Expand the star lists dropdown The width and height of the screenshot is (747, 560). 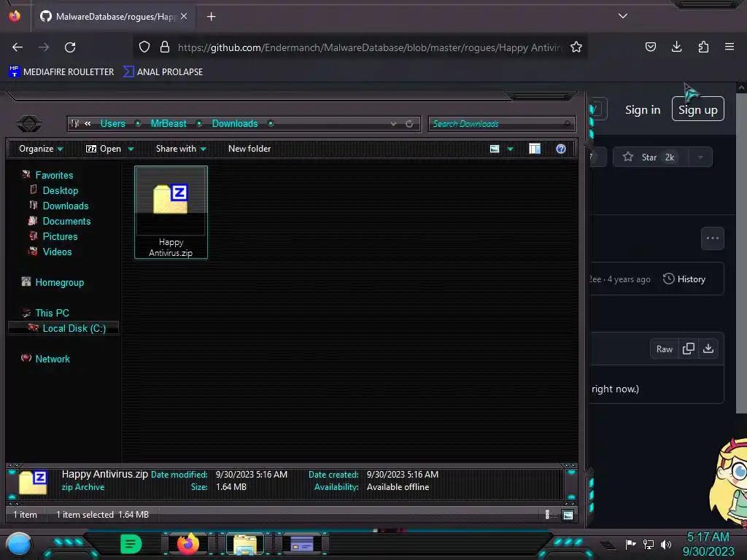click(700, 157)
